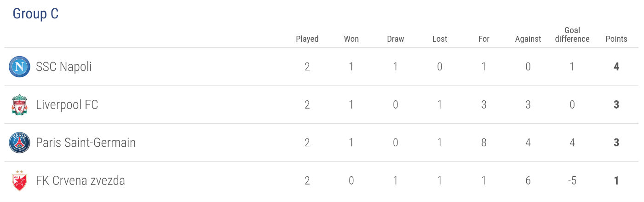The width and height of the screenshot is (644, 202).
Task: Click the Paris Saint-Germain club crest
Action: tap(19, 143)
